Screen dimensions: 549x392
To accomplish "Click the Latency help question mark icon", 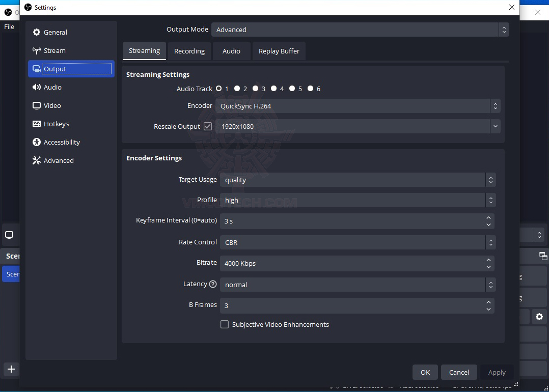I will pyautogui.click(x=213, y=284).
